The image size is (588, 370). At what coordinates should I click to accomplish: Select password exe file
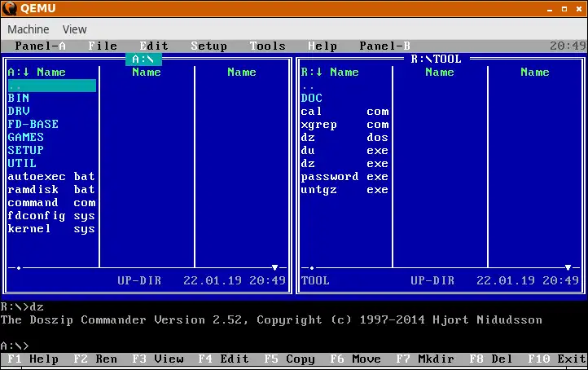pos(344,176)
